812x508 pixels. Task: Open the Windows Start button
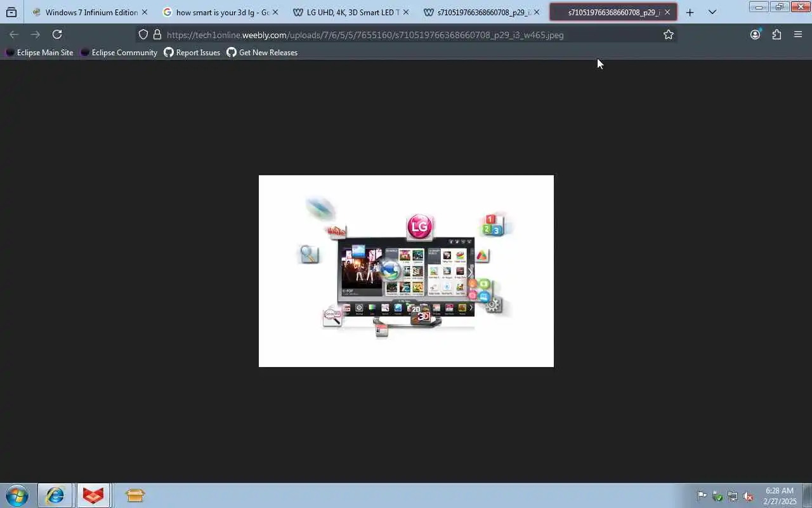17,495
